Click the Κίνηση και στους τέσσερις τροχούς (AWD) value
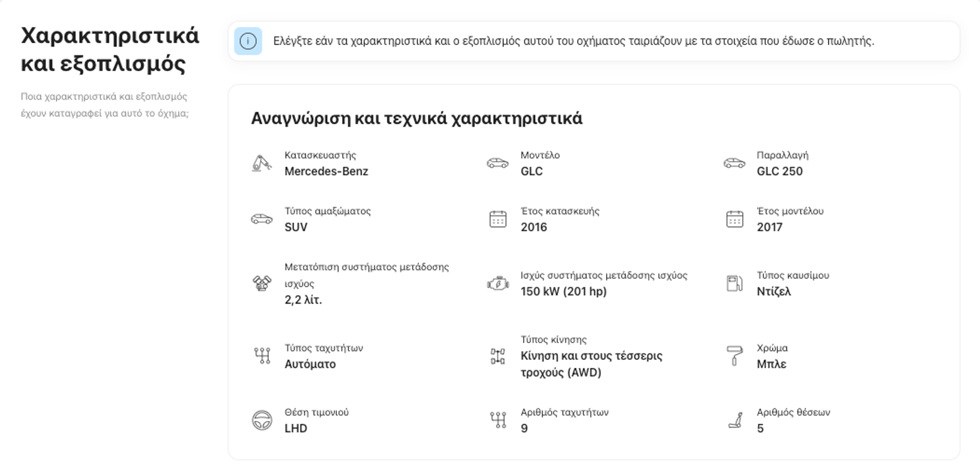 tap(591, 364)
